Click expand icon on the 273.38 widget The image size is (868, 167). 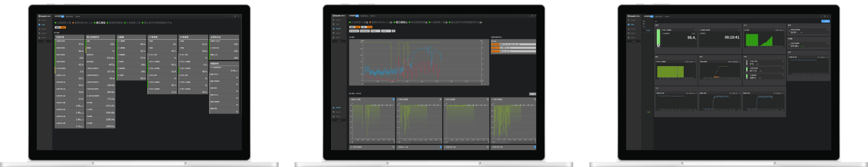tap(827, 43)
